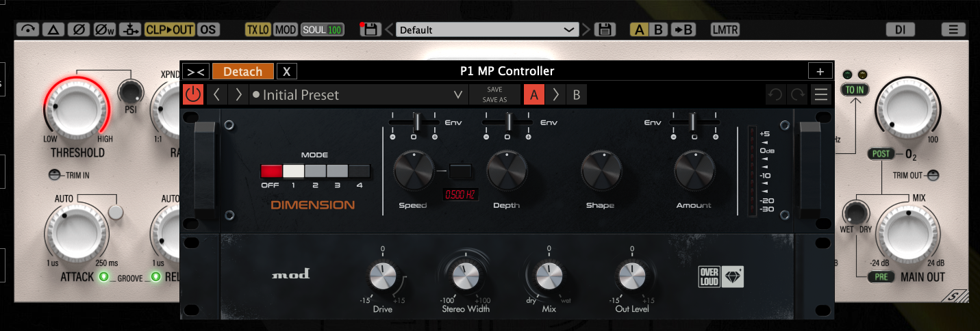
Task: Click the Øw wet phase invert icon
Action: pyautogui.click(x=105, y=29)
